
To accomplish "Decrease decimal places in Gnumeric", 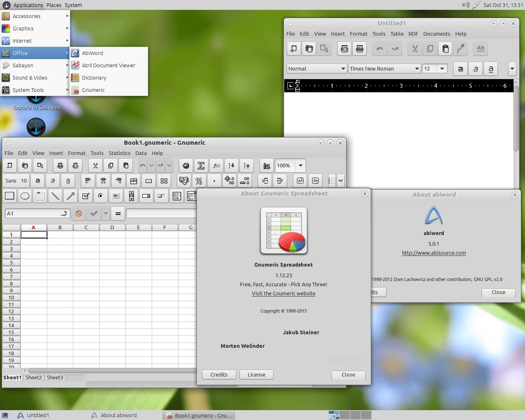I will [x=245, y=180].
